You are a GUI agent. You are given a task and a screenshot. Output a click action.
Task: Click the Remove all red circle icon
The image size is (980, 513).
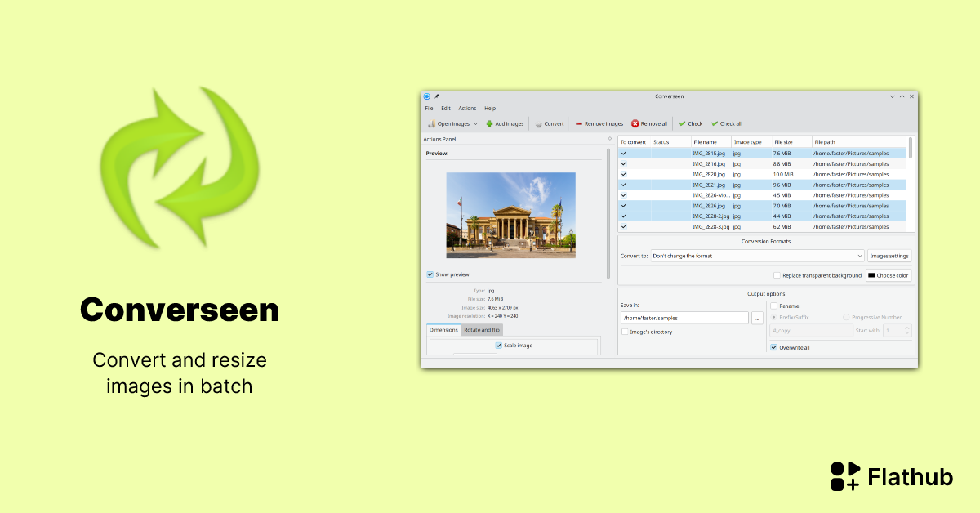tap(635, 123)
